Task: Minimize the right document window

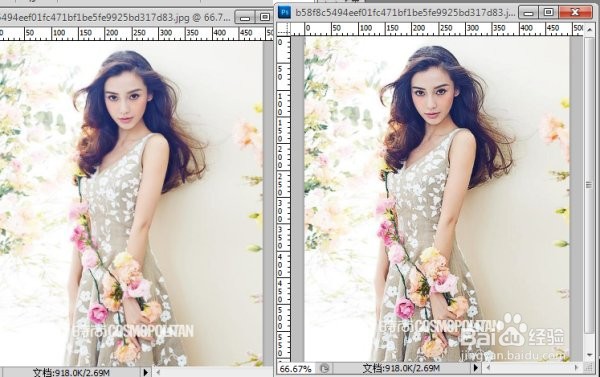Action: (528, 13)
